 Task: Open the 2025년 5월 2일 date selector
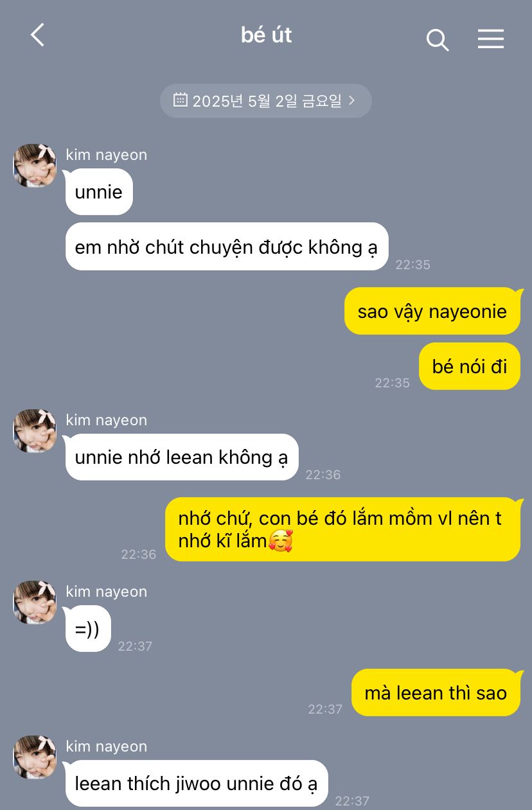tap(266, 101)
